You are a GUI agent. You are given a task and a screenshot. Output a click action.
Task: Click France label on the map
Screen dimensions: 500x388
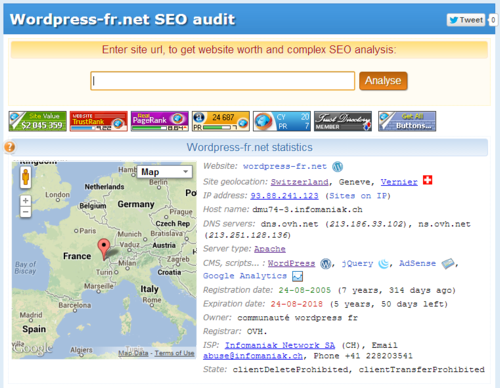77,256
